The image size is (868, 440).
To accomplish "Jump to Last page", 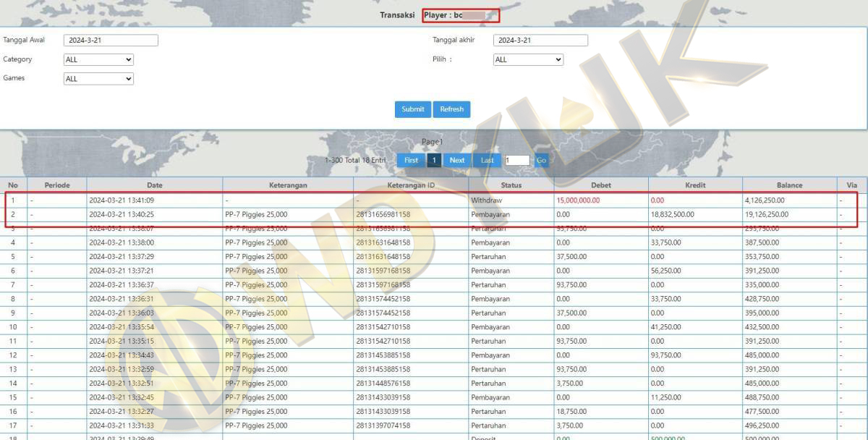I will click(x=488, y=160).
